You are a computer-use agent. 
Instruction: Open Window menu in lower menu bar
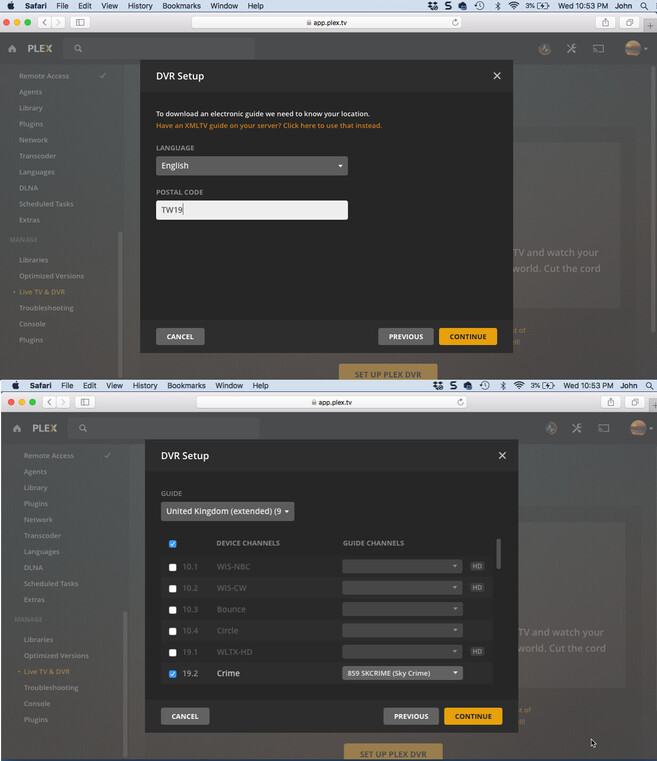pos(229,385)
